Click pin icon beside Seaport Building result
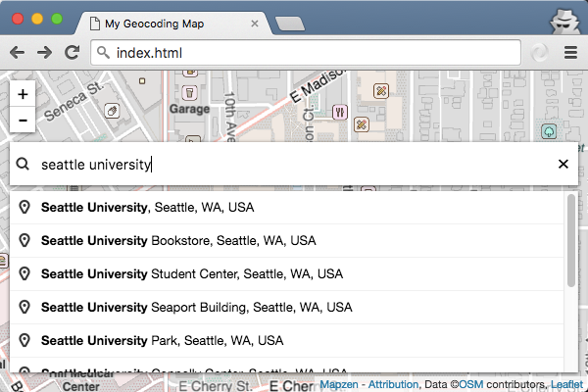588x392 pixels. (x=24, y=307)
